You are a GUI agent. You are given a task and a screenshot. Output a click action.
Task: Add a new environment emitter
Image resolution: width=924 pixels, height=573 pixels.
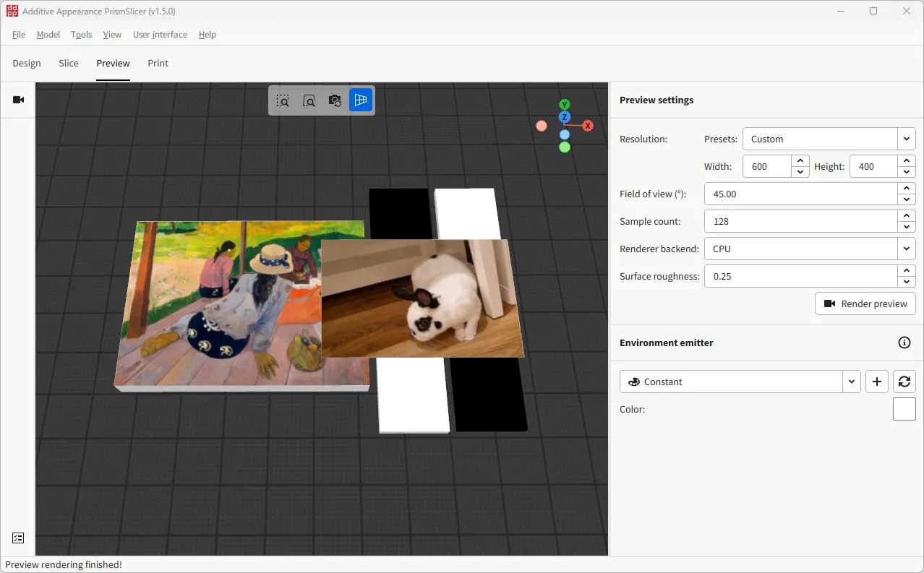click(876, 381)
